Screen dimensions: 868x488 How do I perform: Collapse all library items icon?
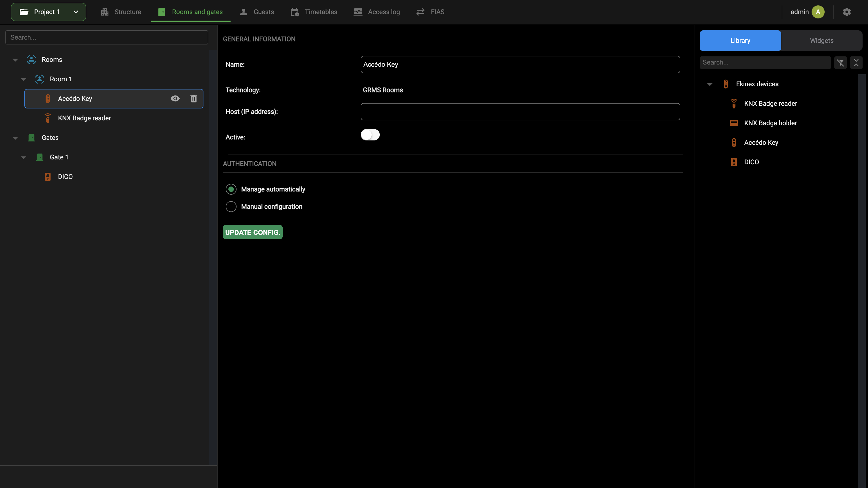(x=856, y=63)
